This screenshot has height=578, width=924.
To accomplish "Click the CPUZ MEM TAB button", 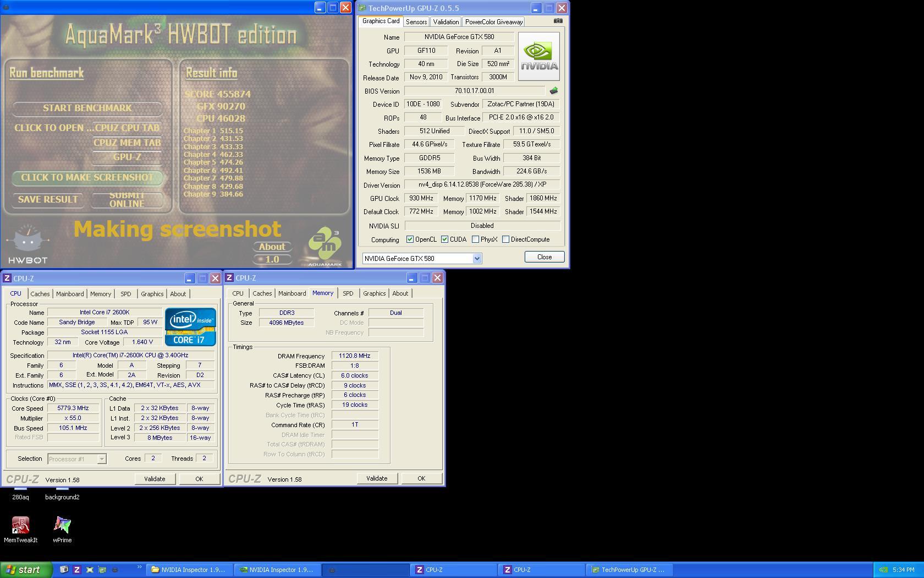I will 127,143.
